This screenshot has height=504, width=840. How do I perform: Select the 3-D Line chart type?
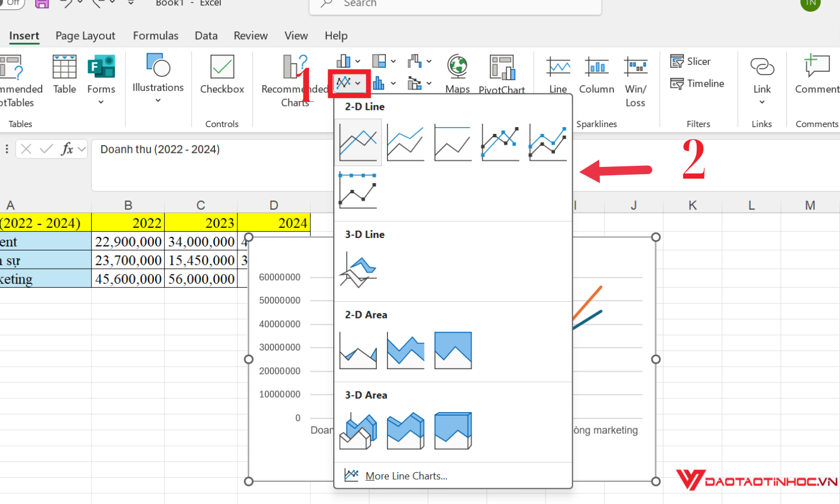[x=358, y=270]
